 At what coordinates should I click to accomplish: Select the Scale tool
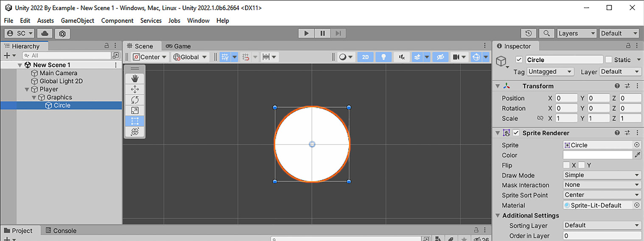(x=135, y=111)
